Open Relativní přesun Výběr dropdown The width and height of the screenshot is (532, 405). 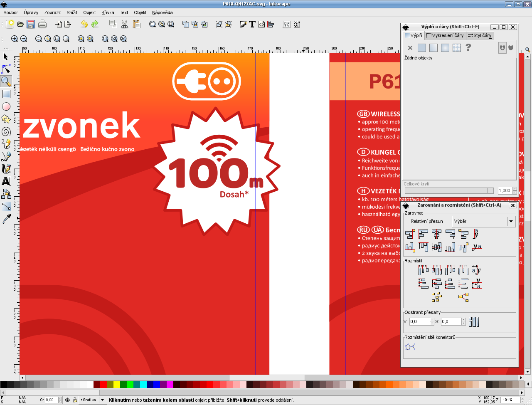pyautogui.click(x=484, y=221)
